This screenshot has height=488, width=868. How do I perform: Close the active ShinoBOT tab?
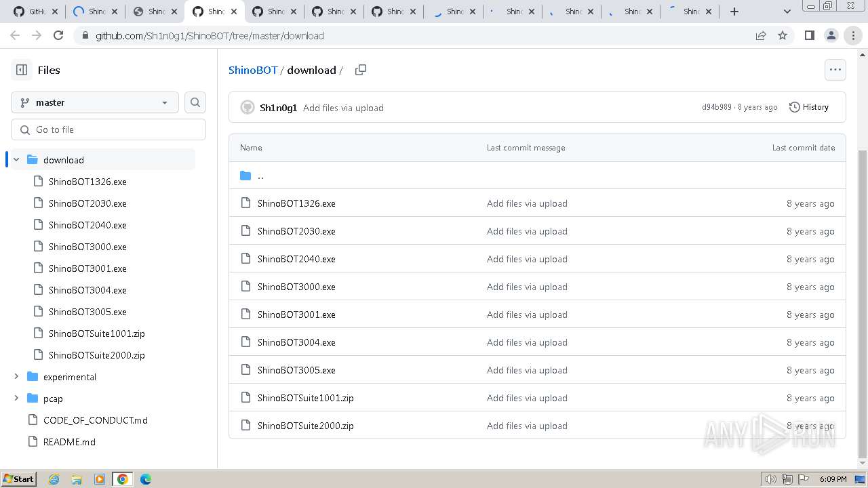[233, 12]
